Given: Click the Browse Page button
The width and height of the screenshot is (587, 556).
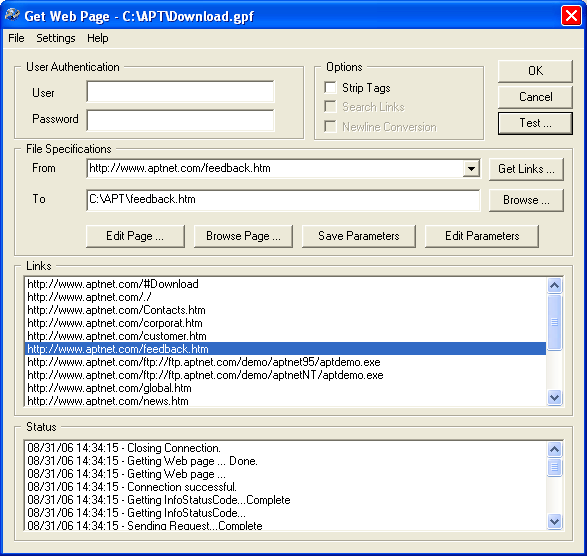Looking at the screenshot, I should tap(243, 236).
